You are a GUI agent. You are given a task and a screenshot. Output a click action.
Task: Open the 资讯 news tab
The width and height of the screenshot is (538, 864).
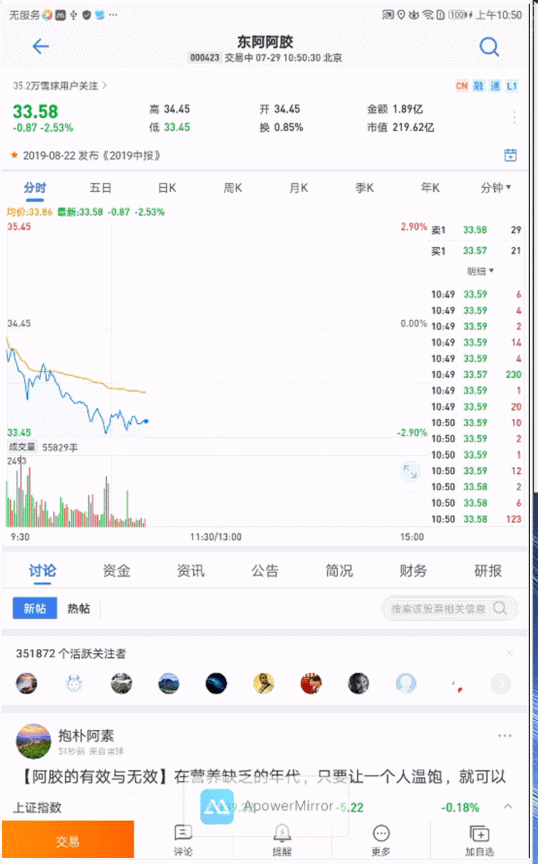(191, 571)
